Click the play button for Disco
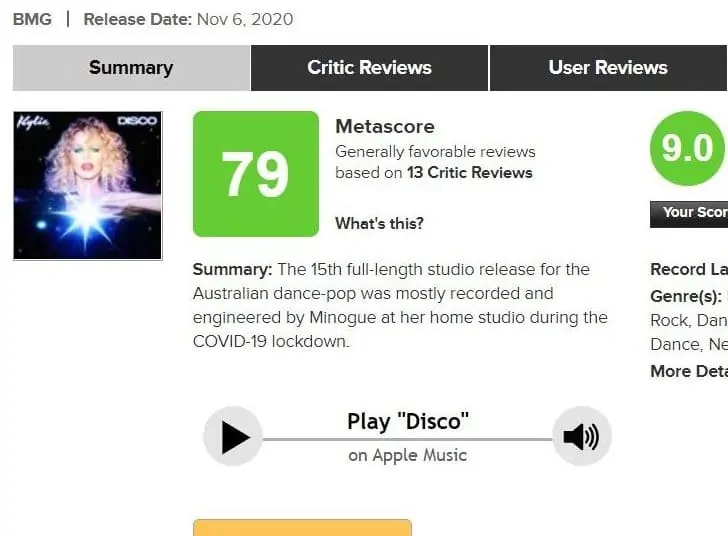This screenshot has height=536, width=728. 233,436
